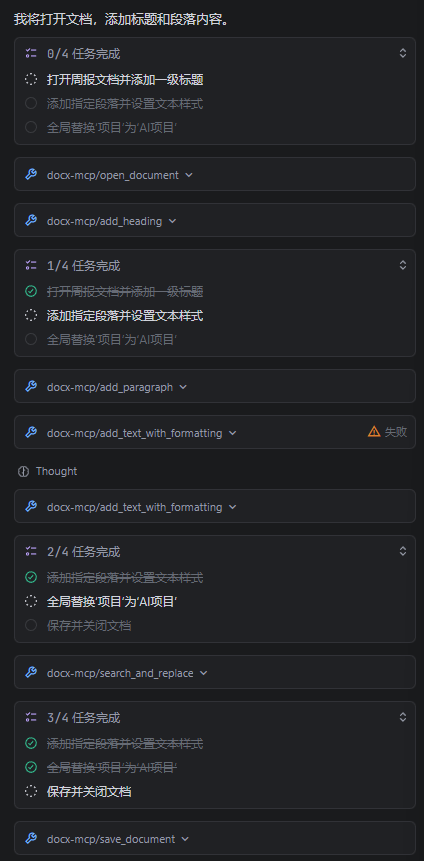The height and width of the screenshot is (861, 424).
Task: Click the green check for 全局替换'项目'为'AI项目' in 3/4 list
Action: [x=31, y=767]
